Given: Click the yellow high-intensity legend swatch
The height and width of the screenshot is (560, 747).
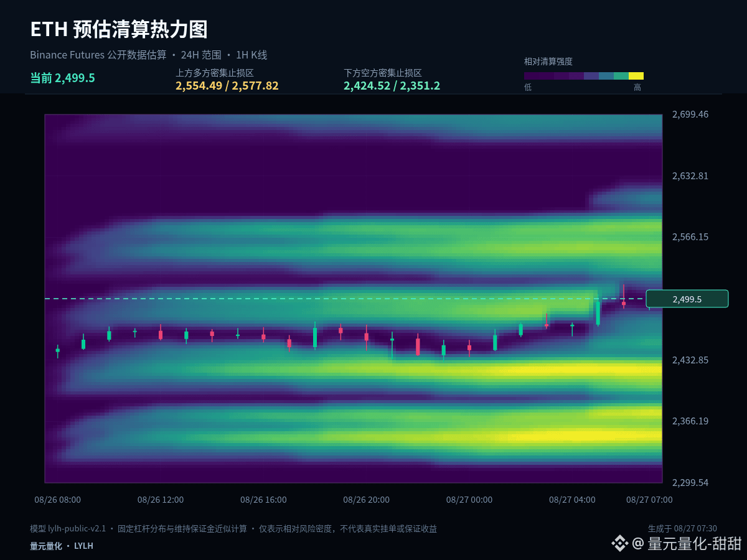Looking at the screenshot, I should (x=636, y=76).
